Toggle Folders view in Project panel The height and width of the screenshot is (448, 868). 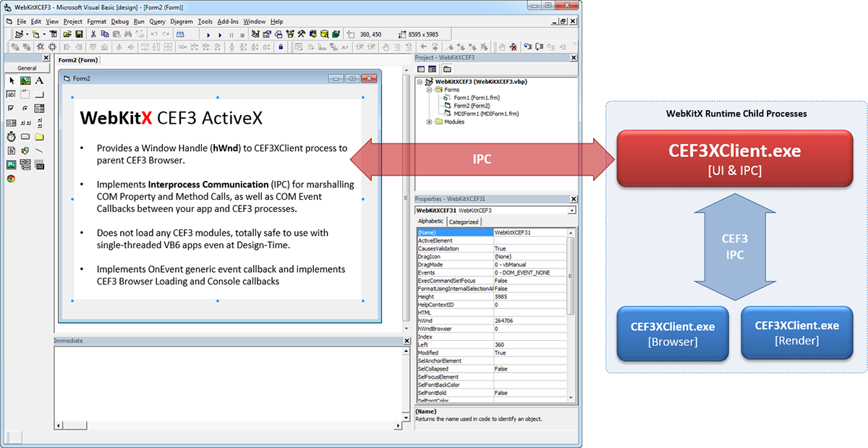click(448, 69)
